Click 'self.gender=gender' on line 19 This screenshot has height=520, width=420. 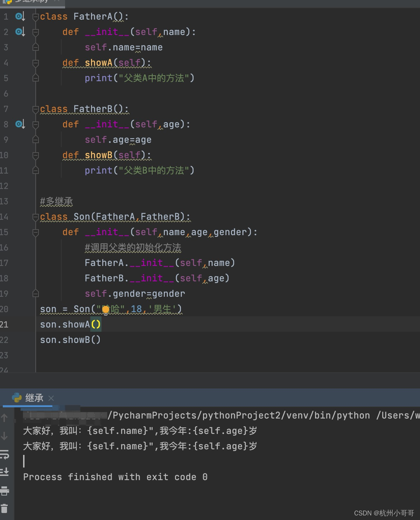pos(135,294)
